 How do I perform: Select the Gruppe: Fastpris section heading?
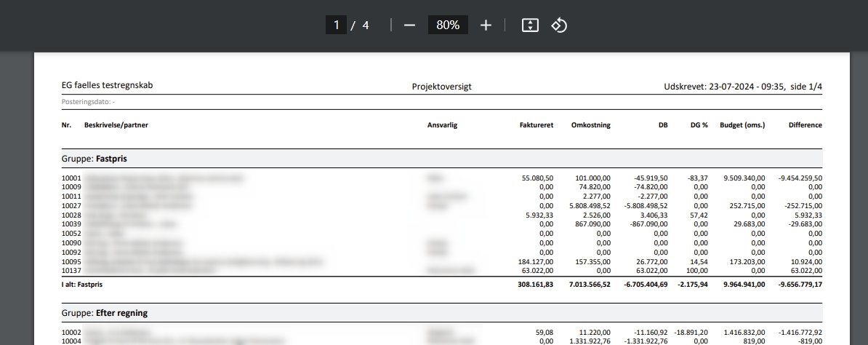[x=95, y=158]
